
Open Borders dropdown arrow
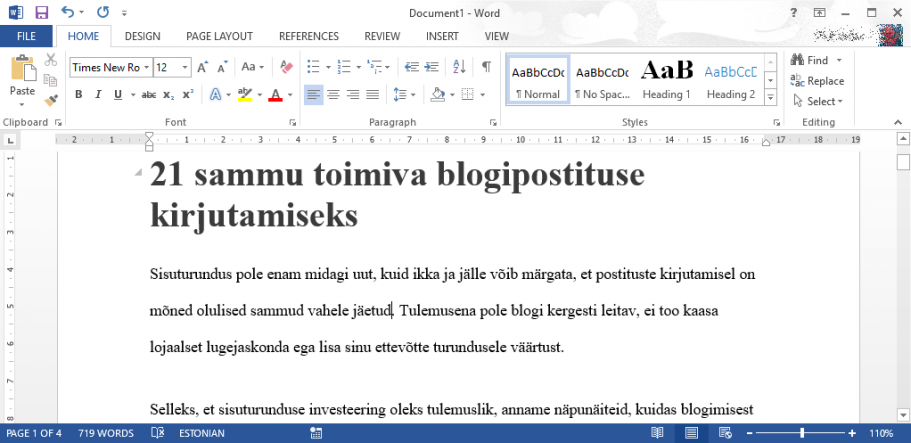coord(482,95)
